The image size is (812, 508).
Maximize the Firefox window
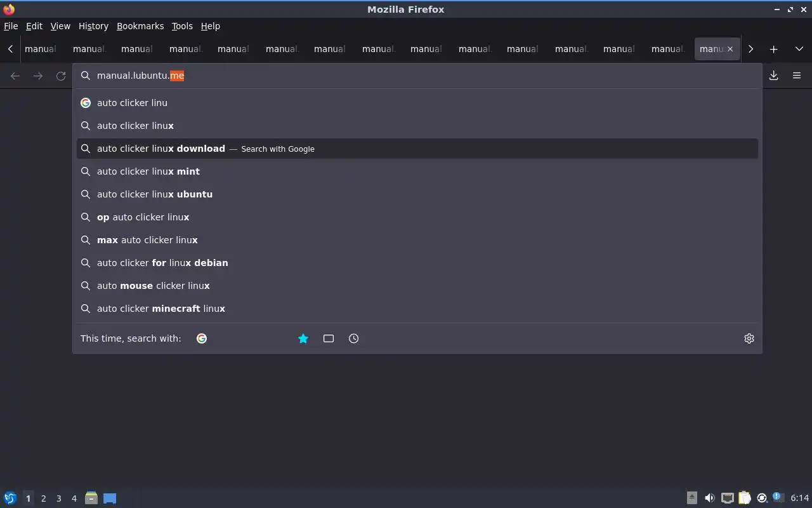[x=790, y=10]
